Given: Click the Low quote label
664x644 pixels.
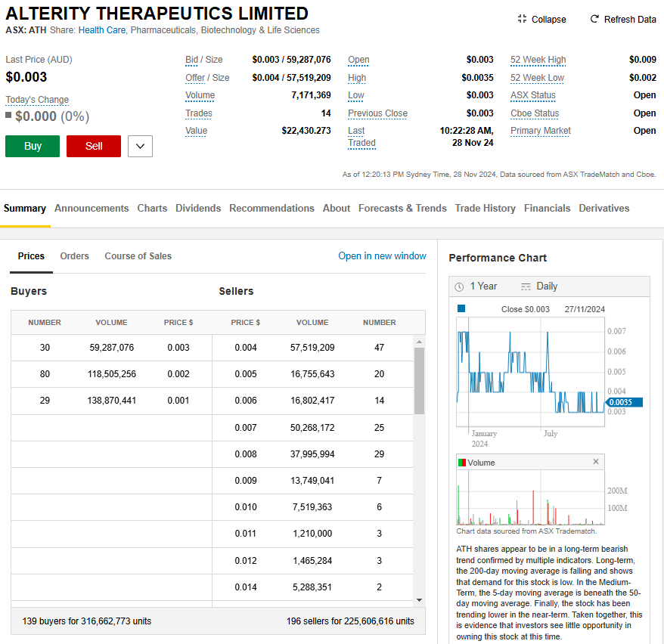Looking at the screenshot, I should click(x=355, y=95).
